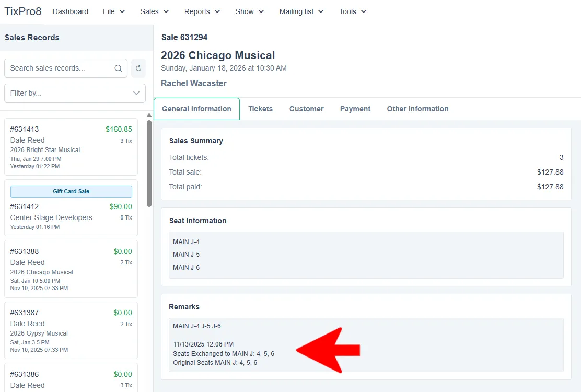Image resolution: width=581 pixels, height=392 pixels.
Task: Click the seat entry MAIN J-4
Action: (x=187, y=242)
